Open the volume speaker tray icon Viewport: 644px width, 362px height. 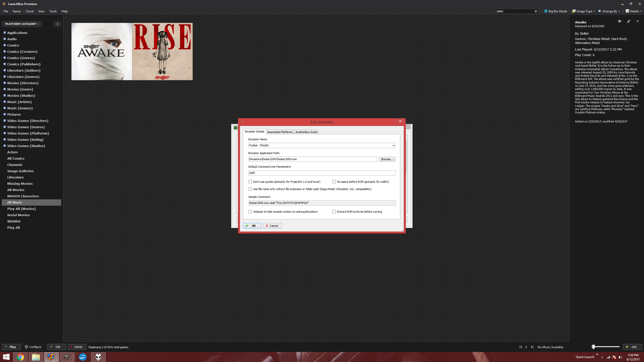620,357
